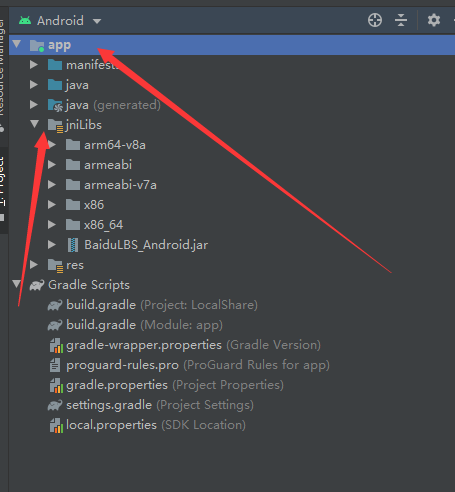Open build.gradle (Project: LocalShare)
This screenshot has height=492, width=455.
pyautogui.click(x=162, y=305)
